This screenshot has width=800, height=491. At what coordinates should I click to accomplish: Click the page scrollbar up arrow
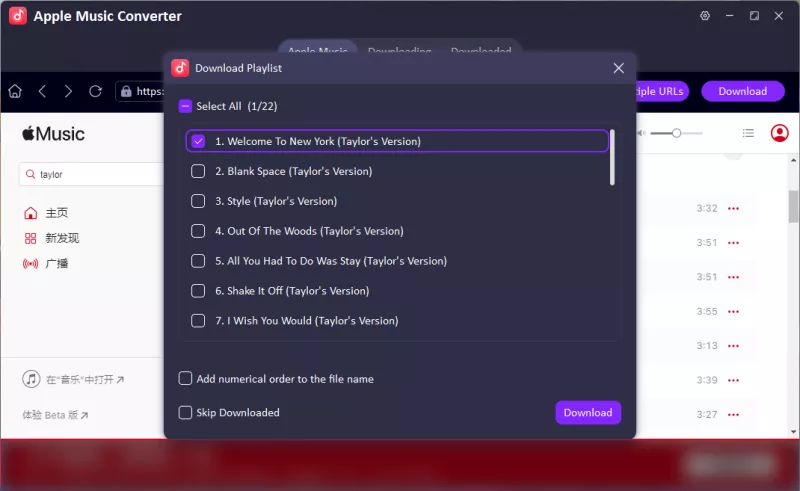(x=793, y=160)
